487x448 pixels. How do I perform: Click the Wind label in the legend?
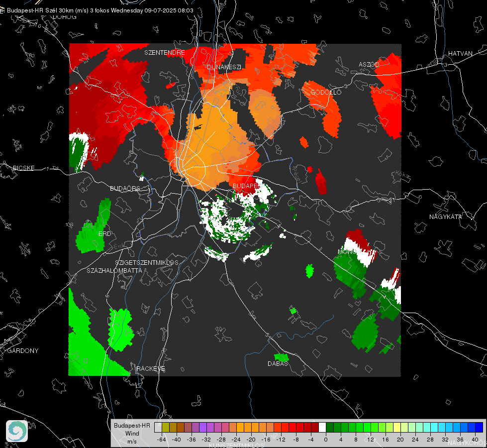click(132, 433)
